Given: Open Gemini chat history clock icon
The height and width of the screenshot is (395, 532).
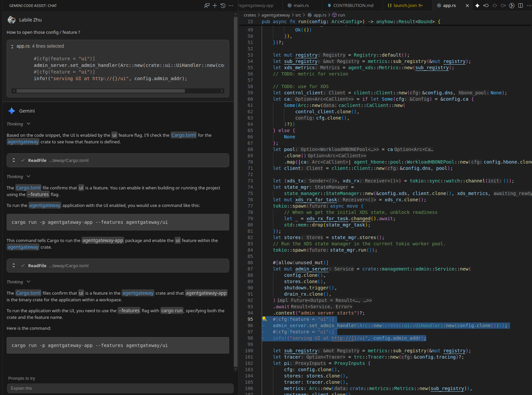Looking at the screenshot, I should (x=223, y=6).
